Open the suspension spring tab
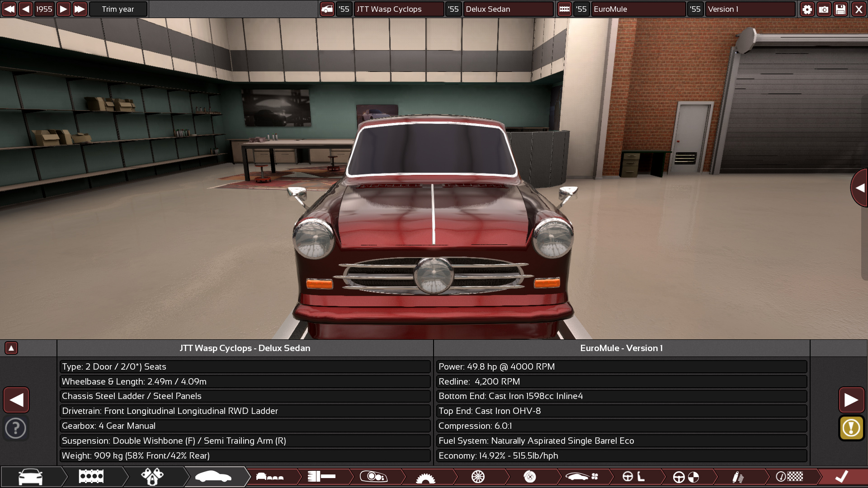This screenshot has height=488, width=868. point(738,477)
